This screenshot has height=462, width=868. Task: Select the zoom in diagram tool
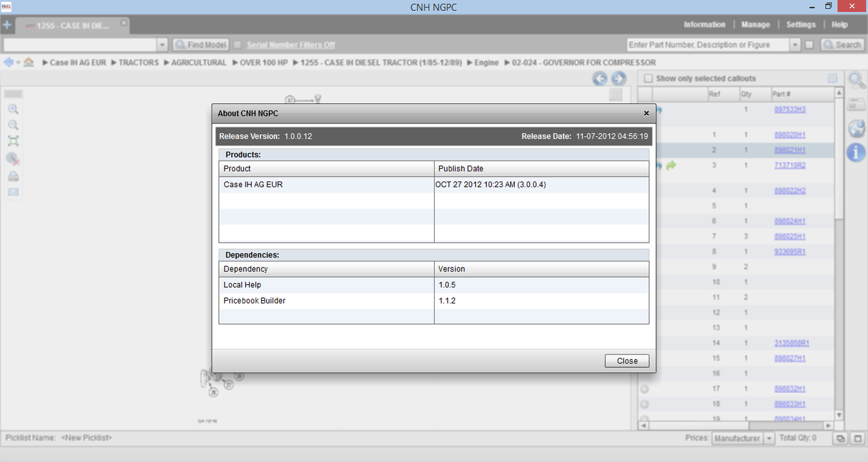click(x=13, y=109)
